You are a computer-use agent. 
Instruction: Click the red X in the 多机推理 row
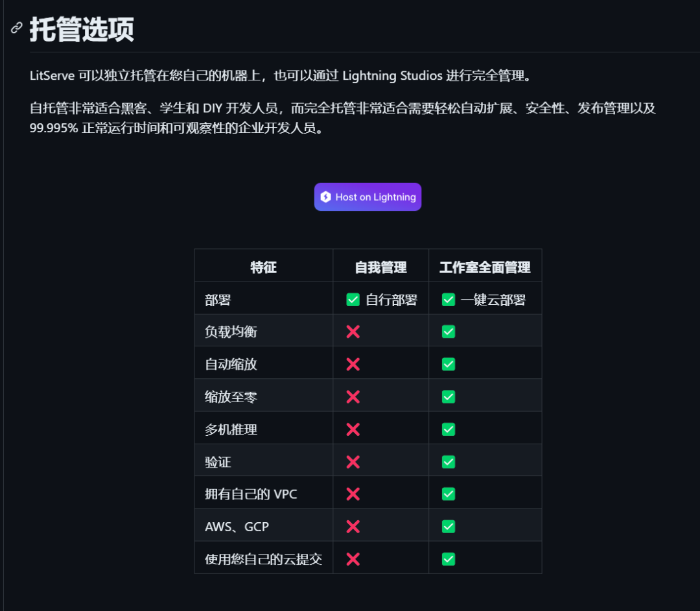click(353, 429)
